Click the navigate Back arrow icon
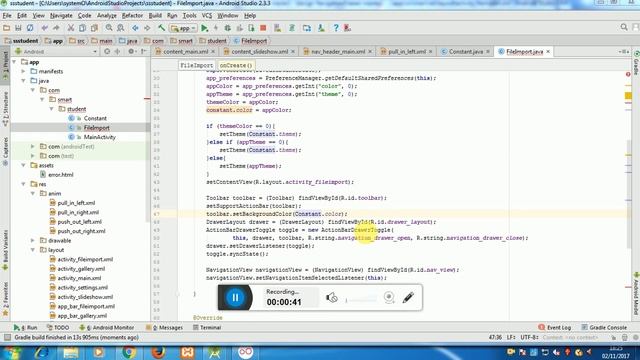 pyautogui.click(x=135, y=28)
